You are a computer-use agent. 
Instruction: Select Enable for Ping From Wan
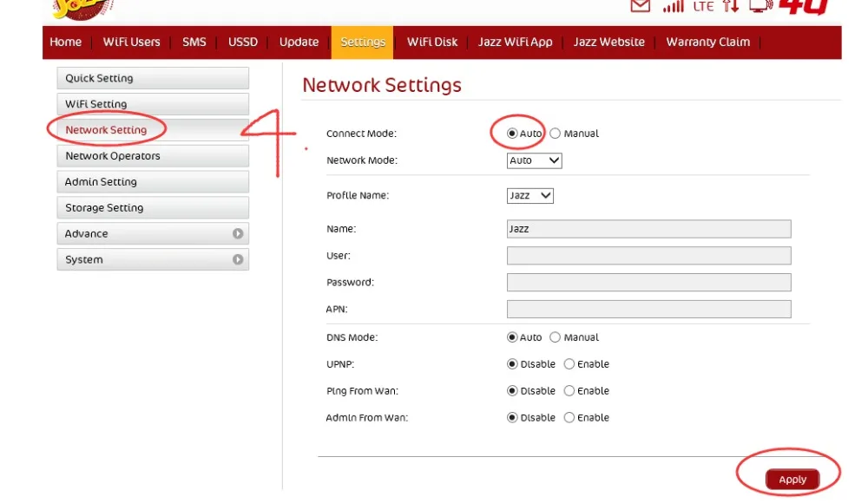point(569,390)
